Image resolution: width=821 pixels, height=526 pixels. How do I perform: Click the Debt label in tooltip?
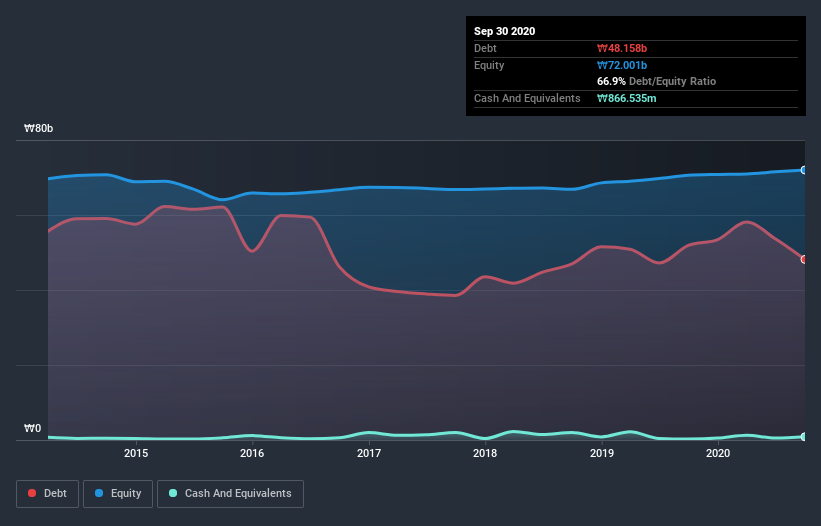click(485, 48)
